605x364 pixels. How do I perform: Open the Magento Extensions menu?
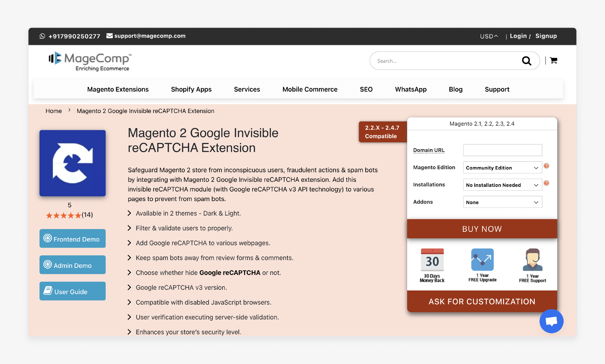(x=118, y=89)
